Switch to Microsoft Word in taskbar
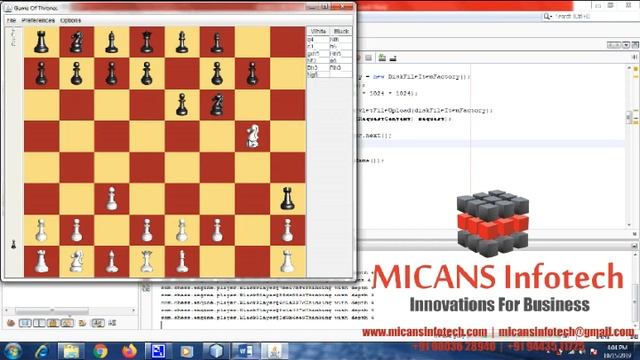640x360 pixels. click(x=246, y=351)
